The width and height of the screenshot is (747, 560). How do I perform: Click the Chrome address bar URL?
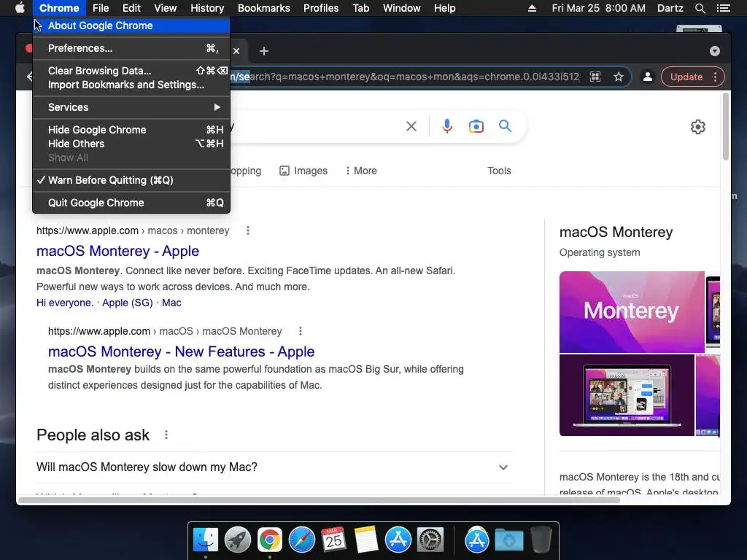pos(405,77)
